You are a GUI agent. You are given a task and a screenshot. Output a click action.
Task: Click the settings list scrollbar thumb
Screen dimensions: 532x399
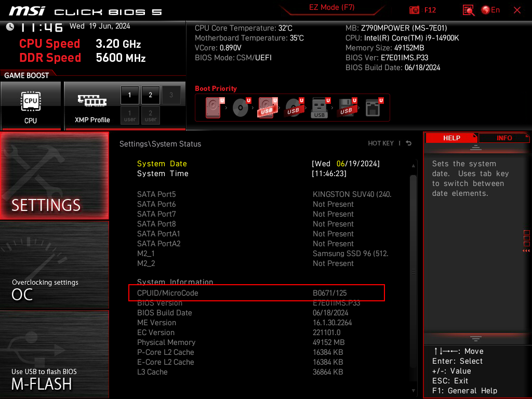click(413, 271)
